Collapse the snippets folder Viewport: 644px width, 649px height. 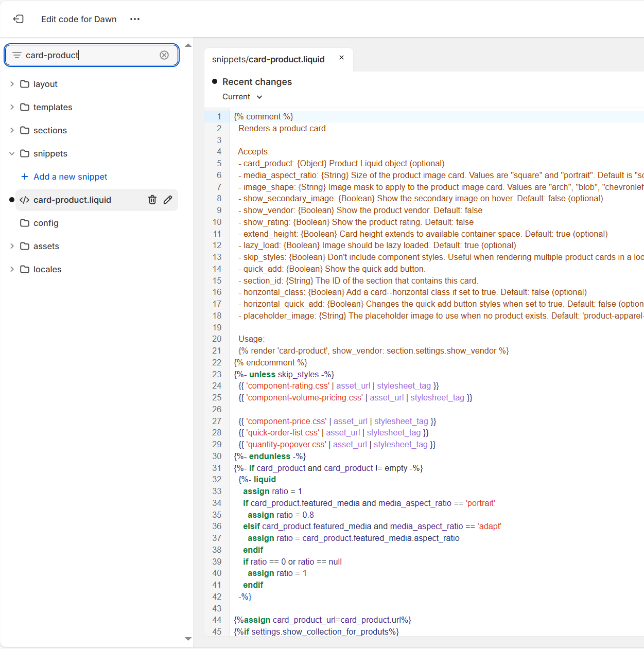(12, 153)
